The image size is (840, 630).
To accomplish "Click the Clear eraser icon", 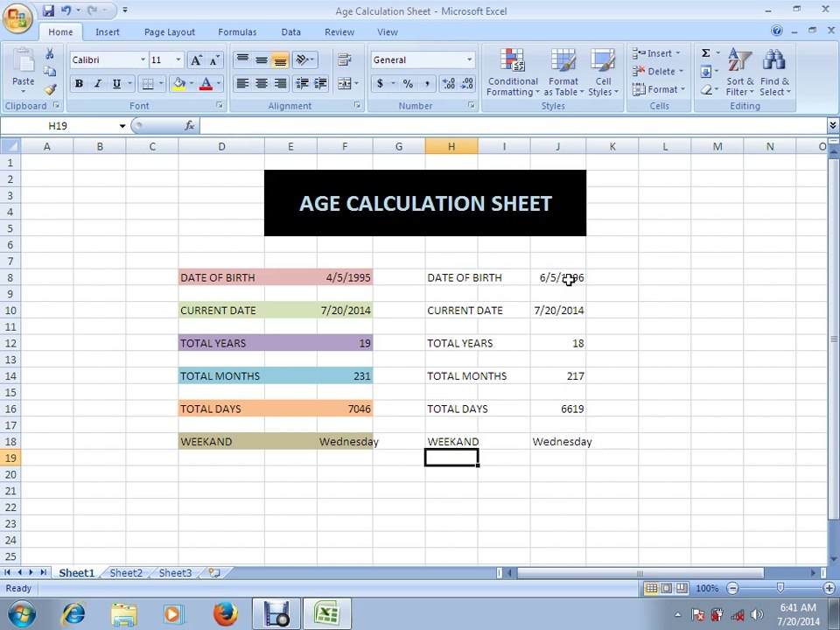I will 706,89.
